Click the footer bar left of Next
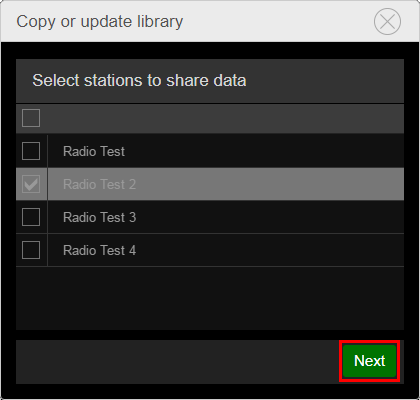Image resolution: width=420 pixels, height=400 pixels. coord(178,362)
